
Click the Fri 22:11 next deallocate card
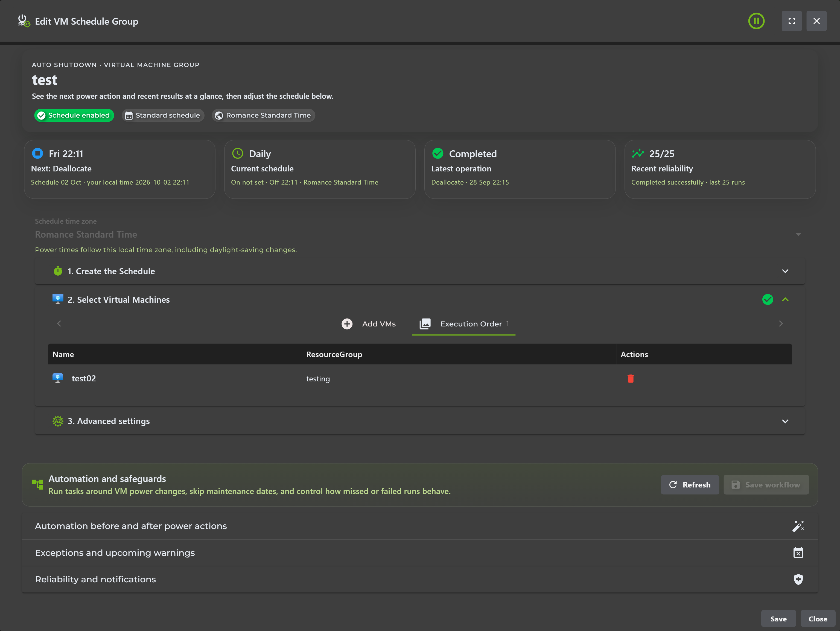pyautogui.click(x=119, y=169)
